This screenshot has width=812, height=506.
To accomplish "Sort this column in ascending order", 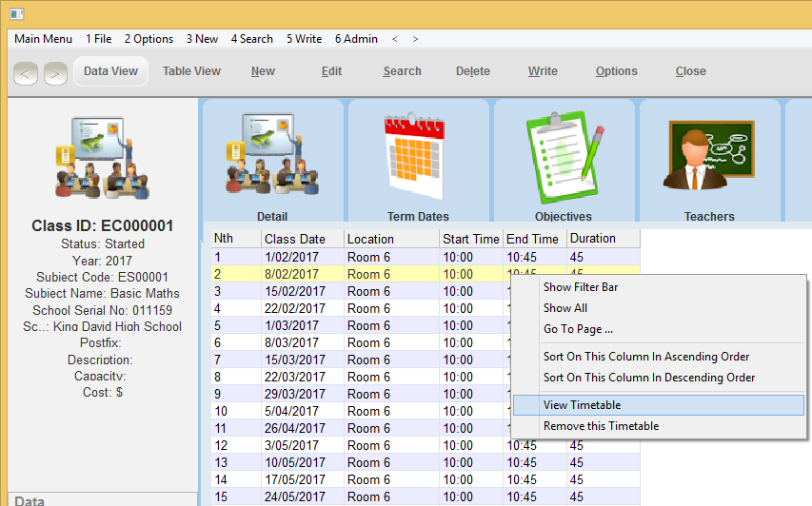I will [x=645, y=357].
